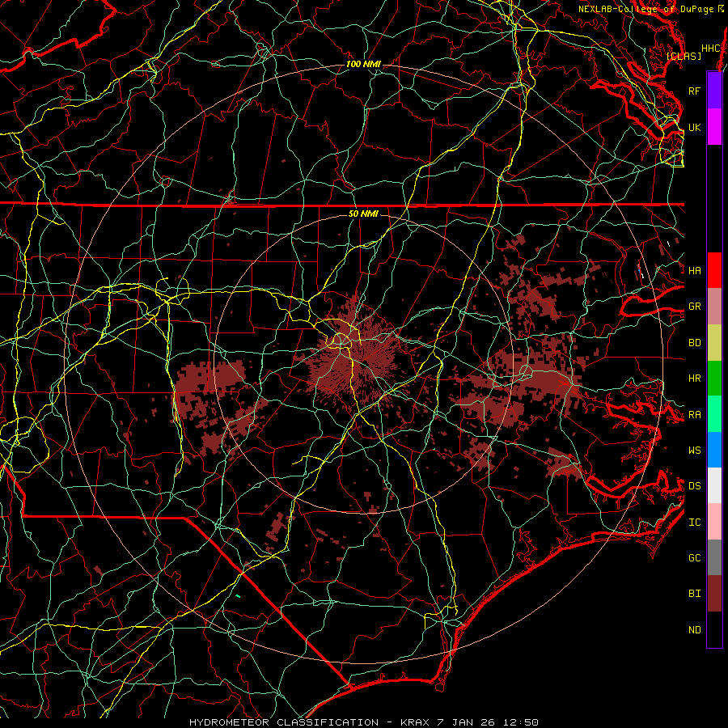The height and width of the screenshot is (728, 728).
Task: Click the dark red BI legend swatch
Action: pyautogui.click(x=714, y=594)
